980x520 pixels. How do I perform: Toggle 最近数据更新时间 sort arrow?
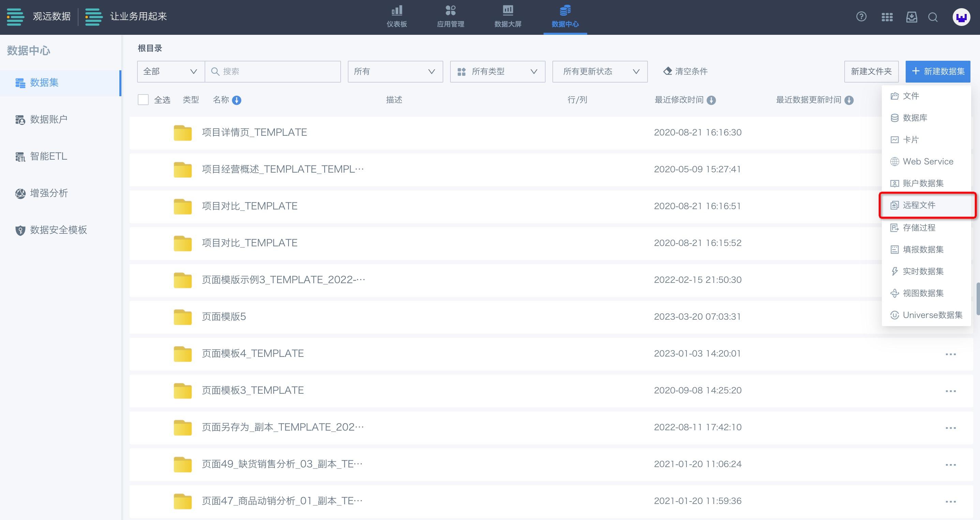coord(849,100)
